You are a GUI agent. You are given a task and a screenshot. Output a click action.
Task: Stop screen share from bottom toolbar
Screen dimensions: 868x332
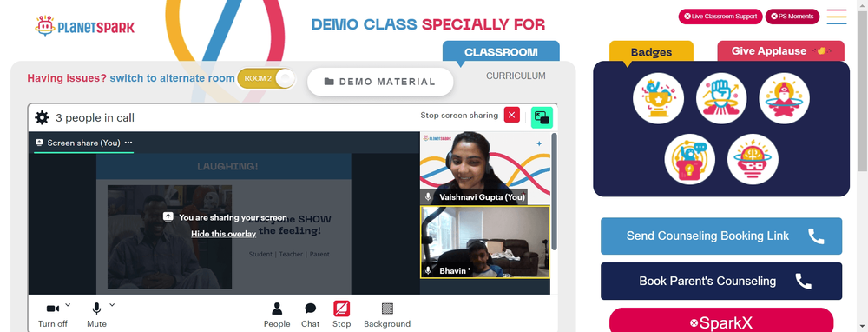pyautogui.click(x=341, y=315)
